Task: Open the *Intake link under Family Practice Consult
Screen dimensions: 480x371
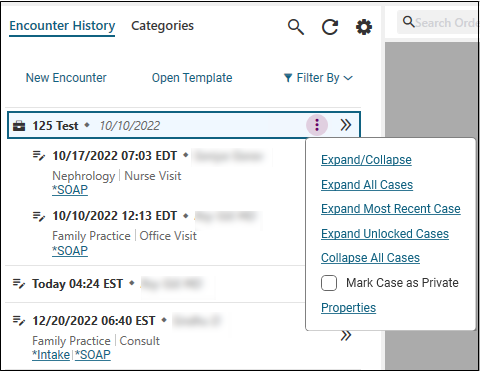Action: click(51, 355)
